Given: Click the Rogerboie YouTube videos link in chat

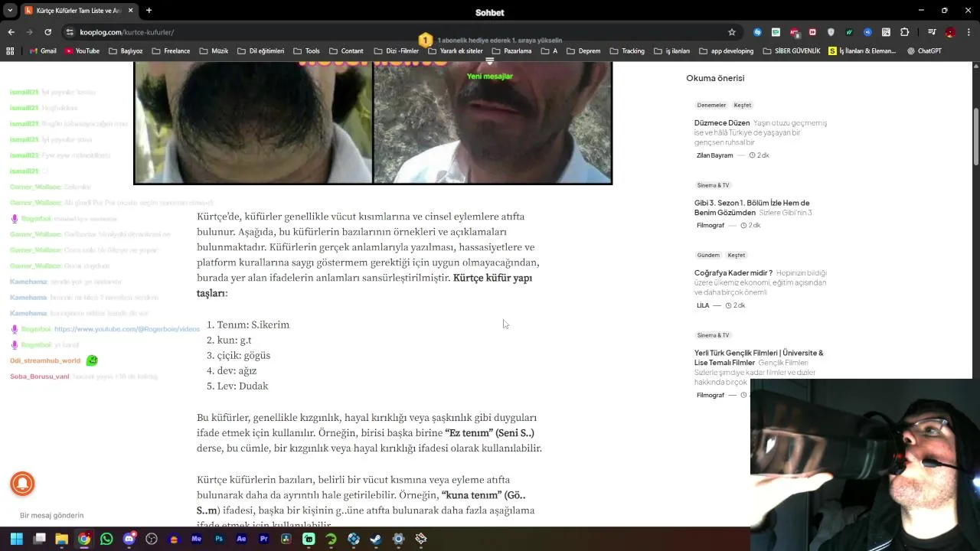Looking at the screenshot, I should coord(127,329).
